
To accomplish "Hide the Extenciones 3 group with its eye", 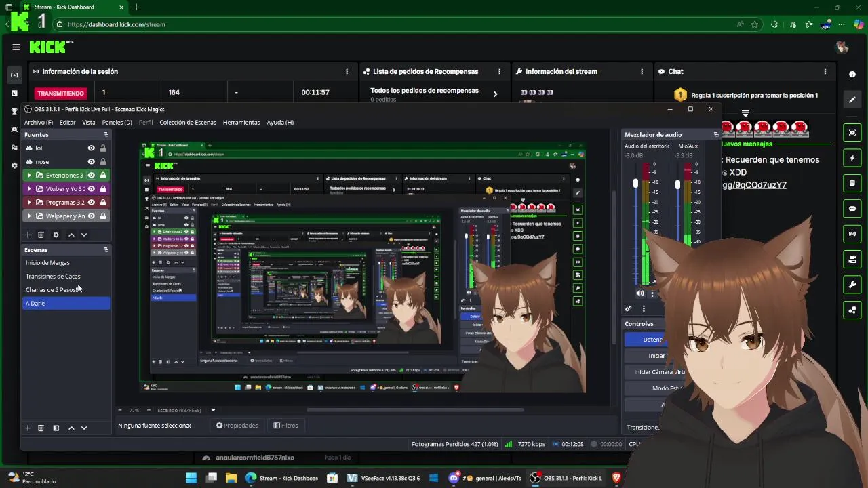I will [x=91, y=175].
